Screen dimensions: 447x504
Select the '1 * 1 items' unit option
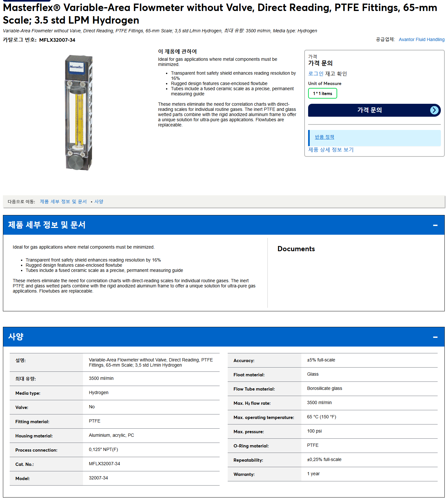(x=323, y=93)
